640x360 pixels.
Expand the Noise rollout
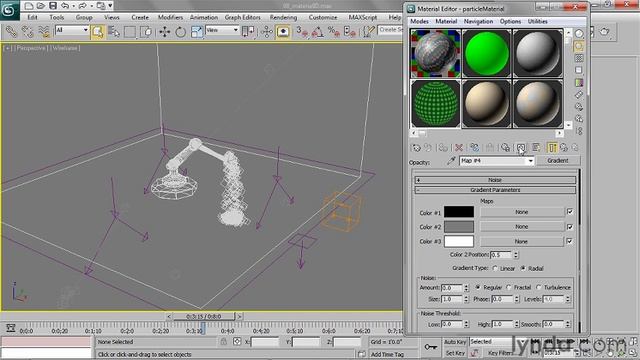pos(495,180)
